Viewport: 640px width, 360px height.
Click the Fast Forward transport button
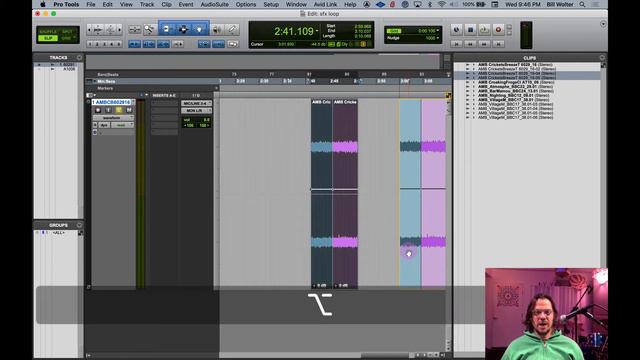(484, 44)
